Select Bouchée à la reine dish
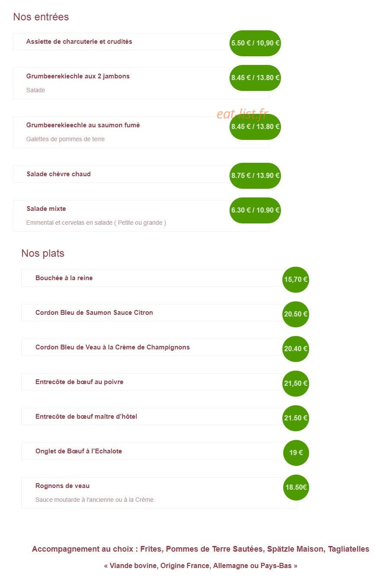 [64, 278]
